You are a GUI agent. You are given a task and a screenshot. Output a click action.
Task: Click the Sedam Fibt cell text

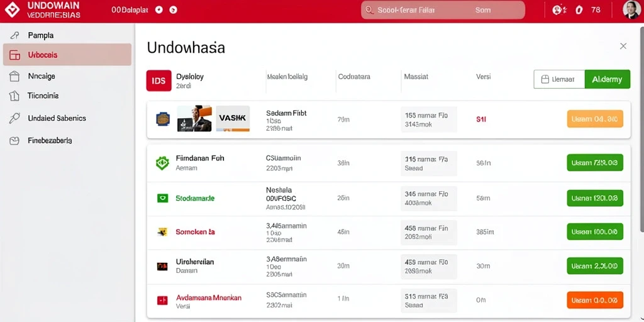pyautogui.click(x=286, y=113)
